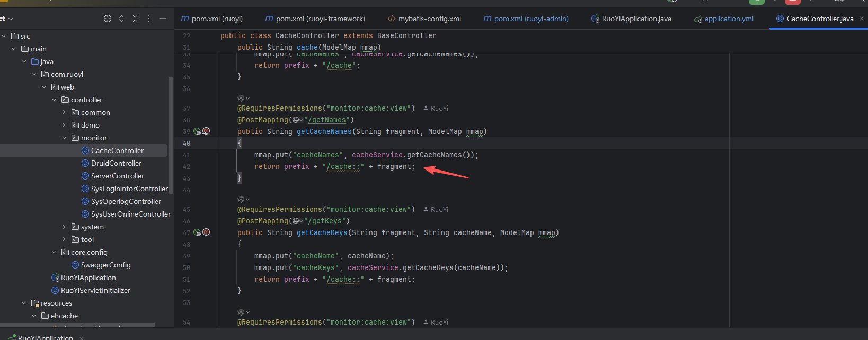The image size is (868, 340).
Task: Expand the common package folder
Action: [x=64, y=112]
